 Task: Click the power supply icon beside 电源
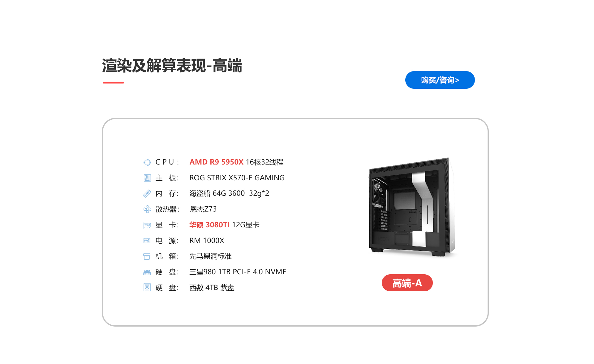coord(147,241)
